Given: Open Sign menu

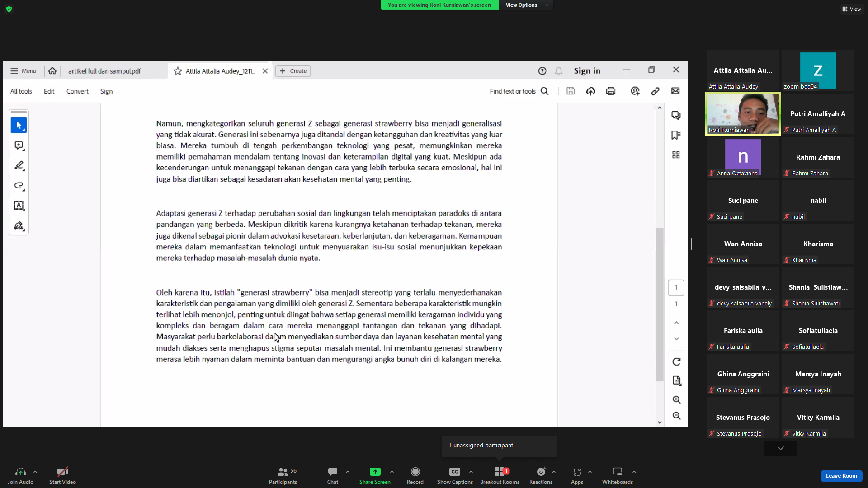Looking at the screenshot, I should tap(106, 91).
